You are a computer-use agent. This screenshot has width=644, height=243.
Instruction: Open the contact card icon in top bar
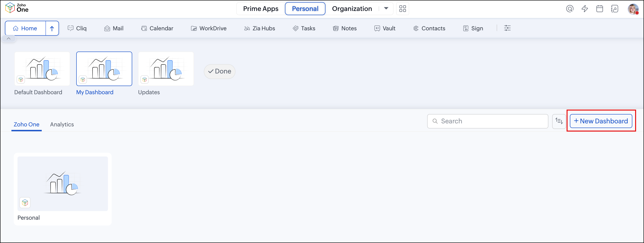point(614,9)
